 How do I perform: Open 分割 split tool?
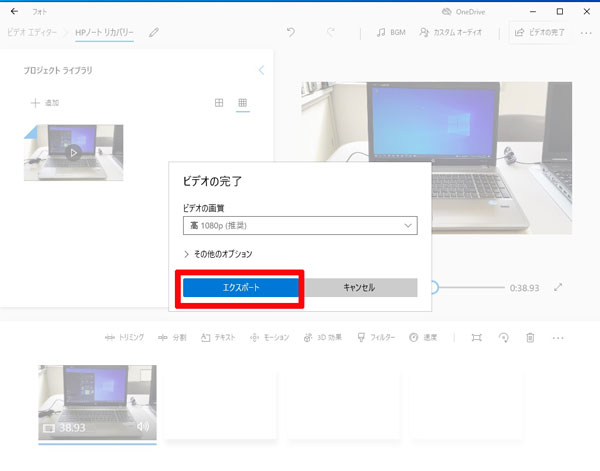(x=172, y=337)
